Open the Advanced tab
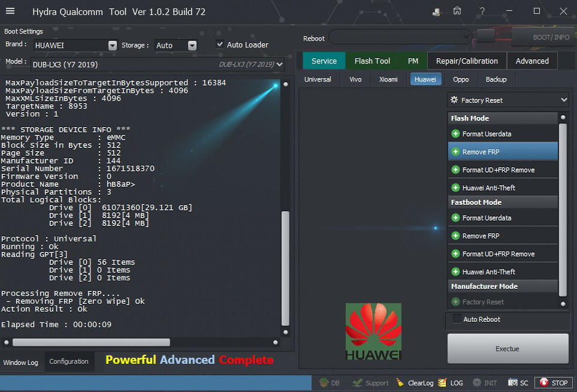This screenshot has height=392, width=577. 531,61
